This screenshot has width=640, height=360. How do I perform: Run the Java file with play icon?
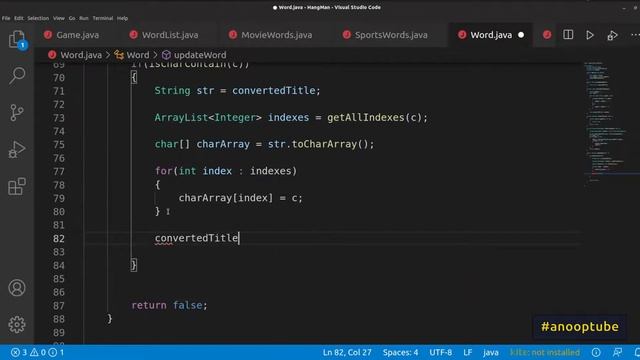(590, 35)
